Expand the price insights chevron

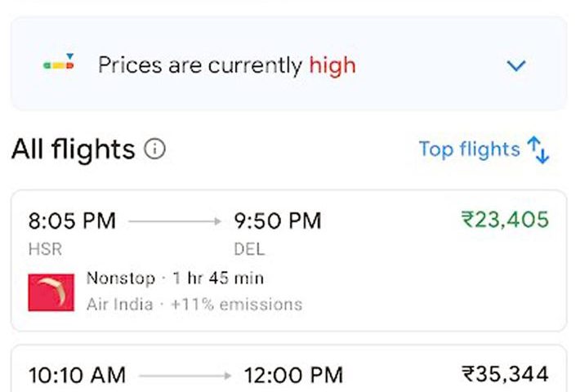pyautogui.click(x=516, y=66)
